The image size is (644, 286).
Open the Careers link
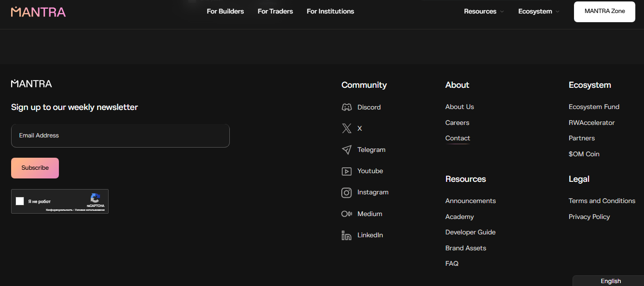[457, 123]
